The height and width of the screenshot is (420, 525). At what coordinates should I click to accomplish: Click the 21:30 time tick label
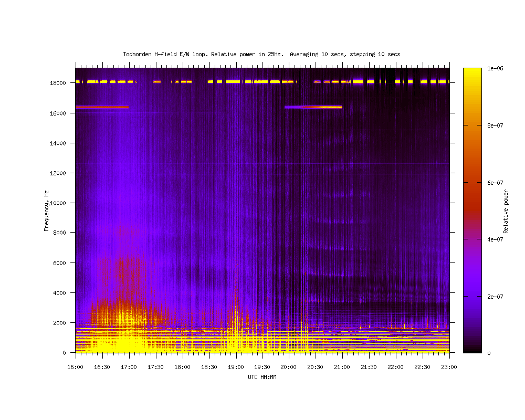pyautogui.click(x=369, y=367)
